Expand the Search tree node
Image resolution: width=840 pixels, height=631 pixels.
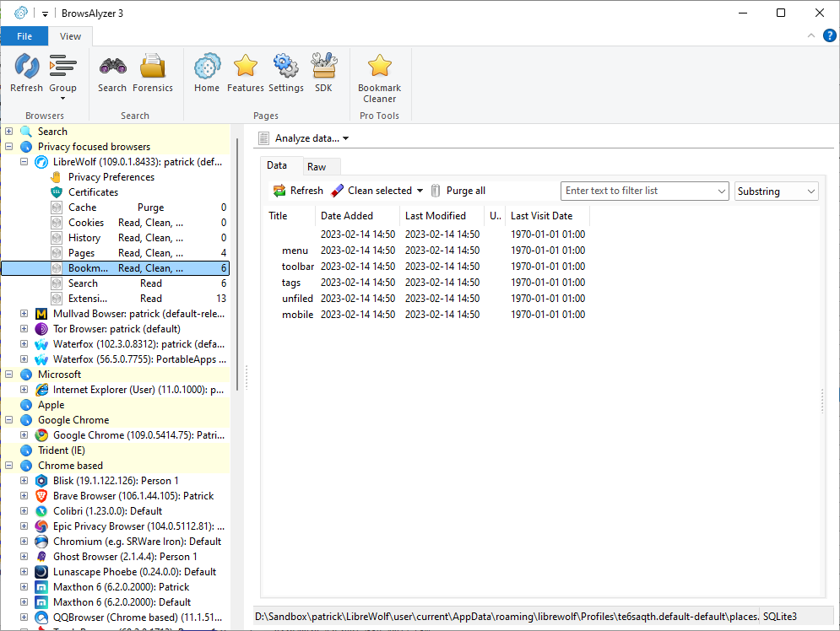9,131
